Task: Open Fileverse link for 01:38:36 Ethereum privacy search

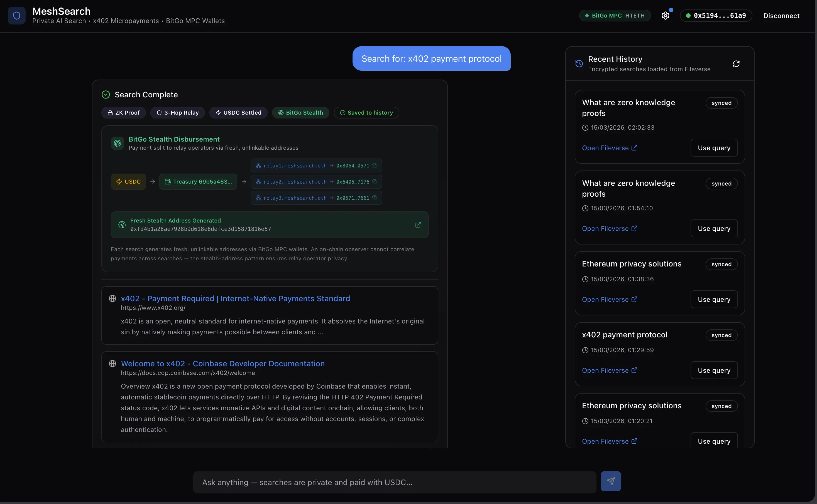Action: tap(609, 299)
